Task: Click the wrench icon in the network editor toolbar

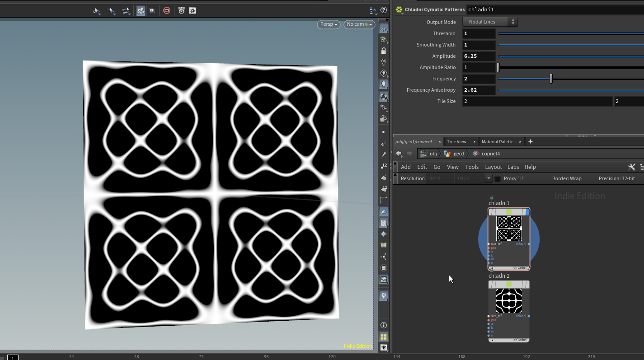Action: coord(631,167)
